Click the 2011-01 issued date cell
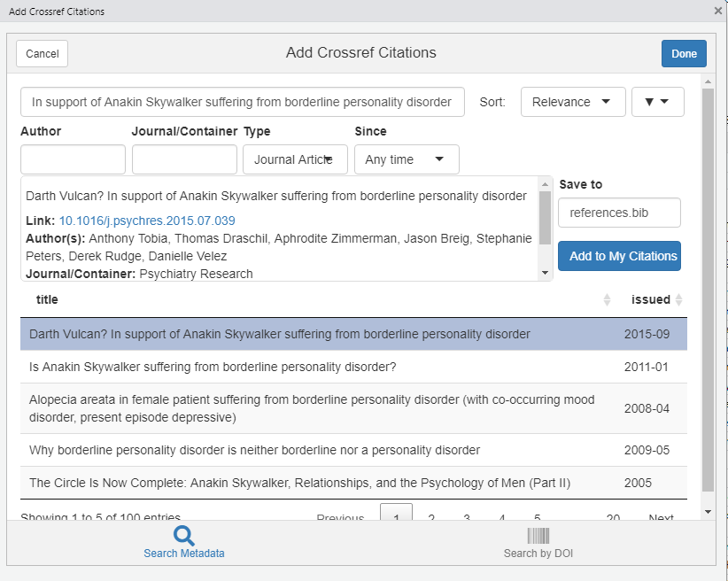The image size is (728, 581). pos(646,367)
